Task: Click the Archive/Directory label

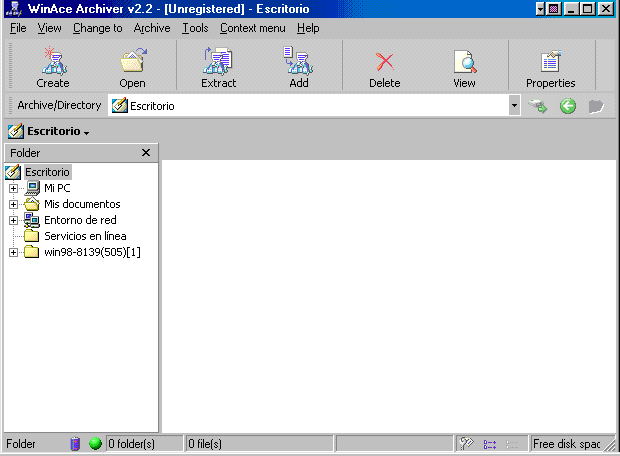Action: pyautogui.click(x=59, y=105)
